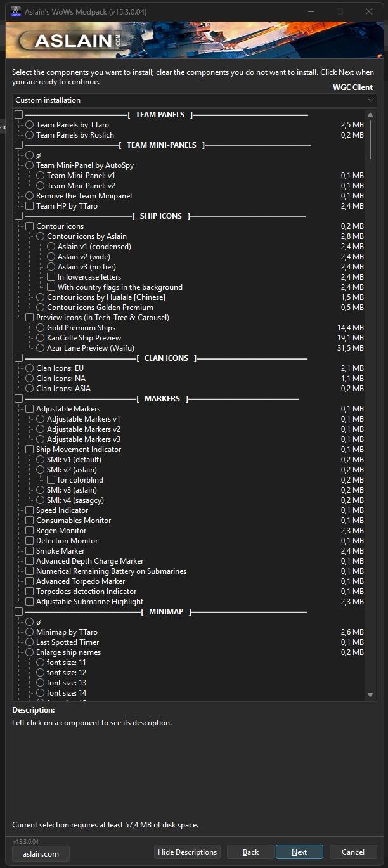
Task: Click the Aslain app icon in title bar
Action: coord(16,11)
